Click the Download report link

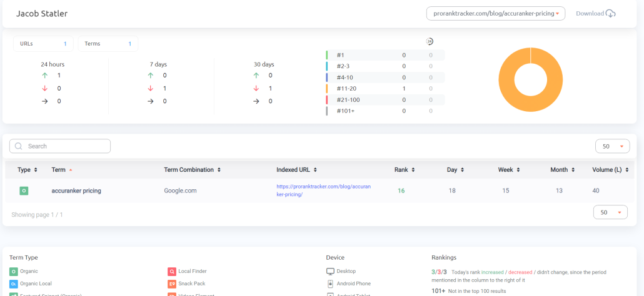[x=595, y=14]
